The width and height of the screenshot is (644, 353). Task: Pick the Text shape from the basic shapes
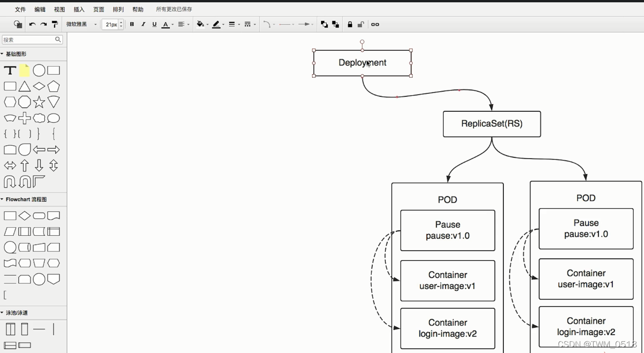coord(10,71)
